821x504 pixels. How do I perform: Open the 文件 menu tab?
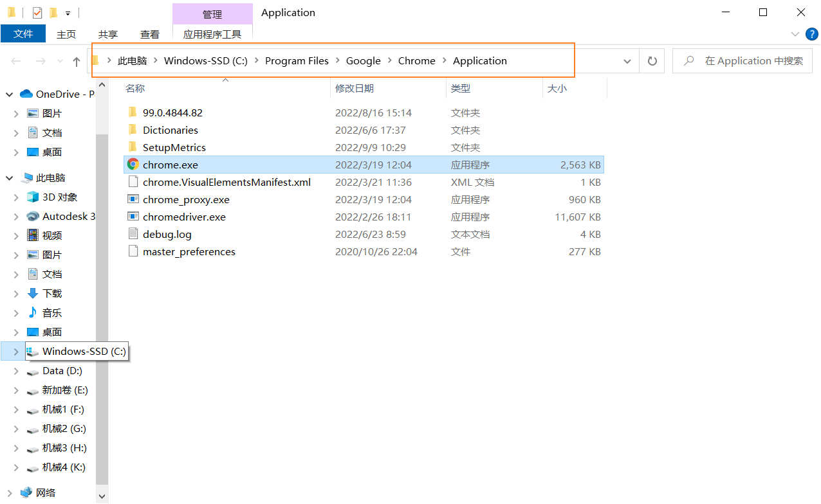[23, 34]
